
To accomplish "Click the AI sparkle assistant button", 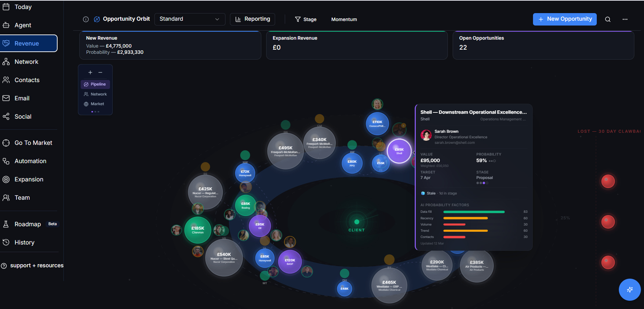I will pyautogui.click(x=630, y=290).
